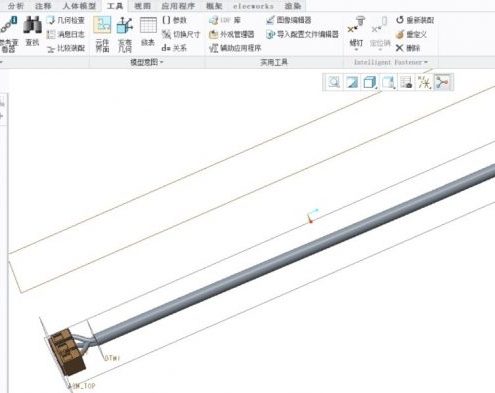The height and width of the screenshot is (393, 495).
Task: Toggle 切换尺寸 dimension display
Action: coord(181,34)
